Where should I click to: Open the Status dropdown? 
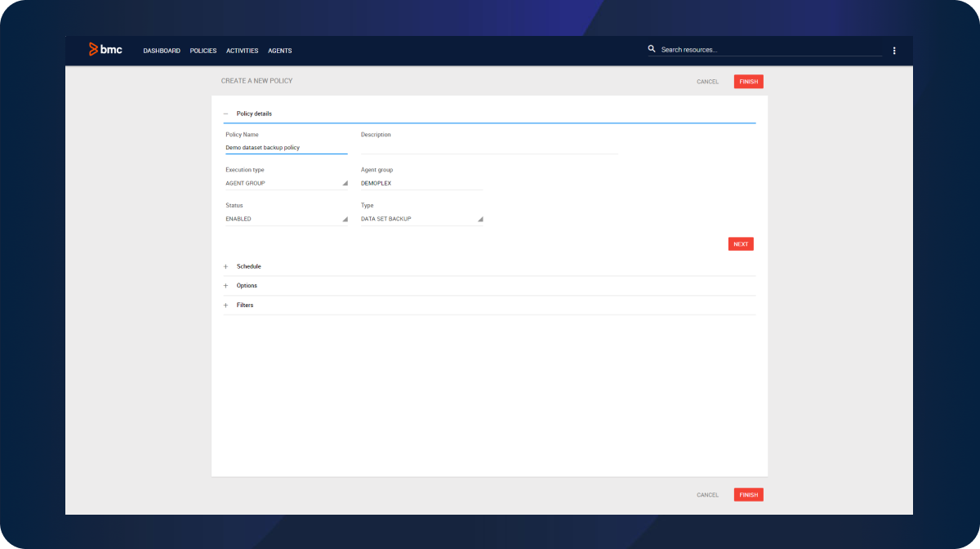tap(286, 219)
